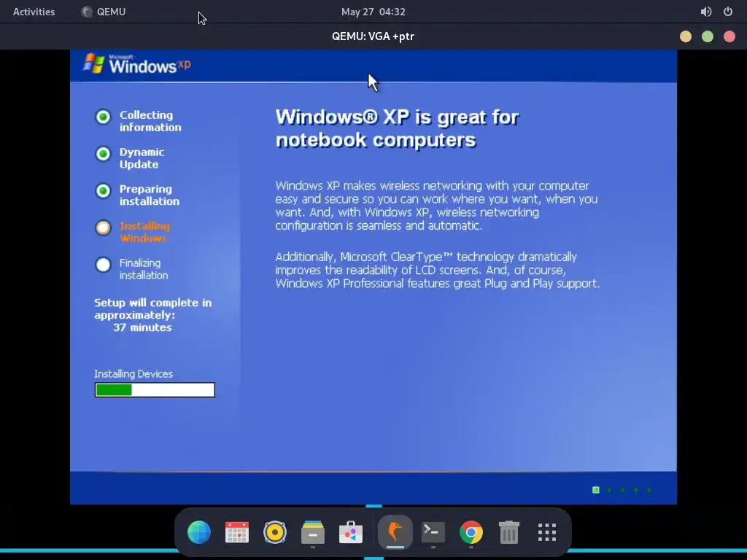This screenshot has height=560, width=747.
Task: Close QEMU window with red button
Action: tap(729, 36)
